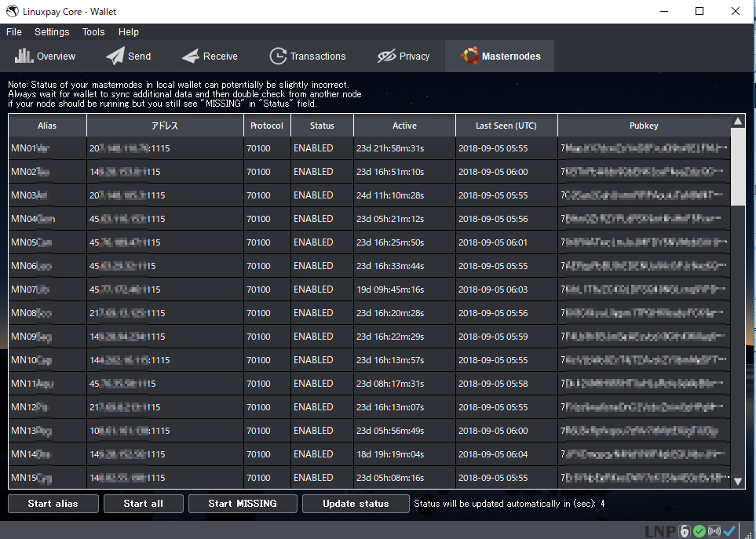Click the green checkmark staking status icon
This screenshot has height=539, width=756.
point(699,530)
